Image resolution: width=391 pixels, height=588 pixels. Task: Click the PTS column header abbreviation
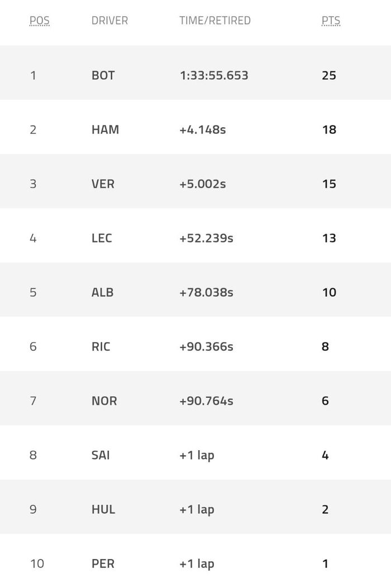(331, 21)
